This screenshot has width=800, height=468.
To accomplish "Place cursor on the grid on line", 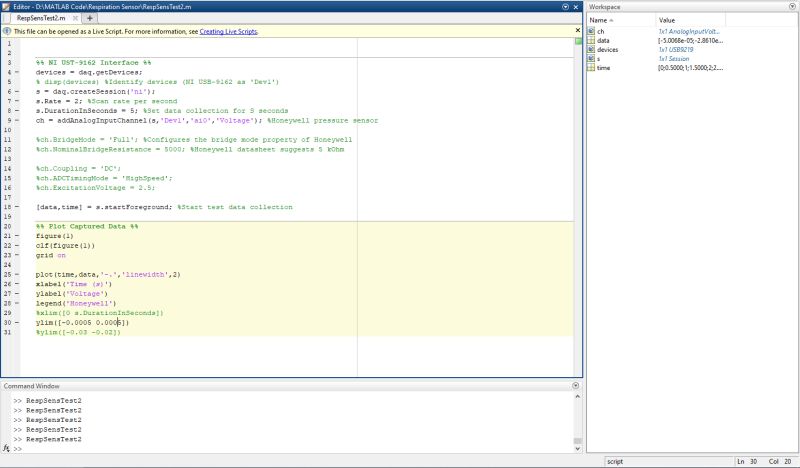I will point(51,255).
